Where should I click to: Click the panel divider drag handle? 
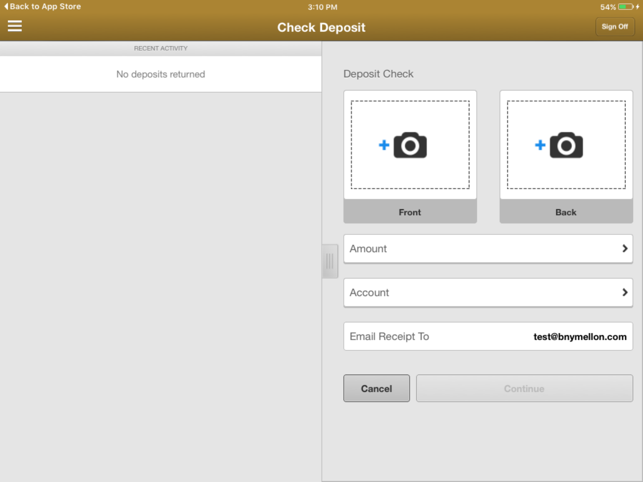coord(330,261)
